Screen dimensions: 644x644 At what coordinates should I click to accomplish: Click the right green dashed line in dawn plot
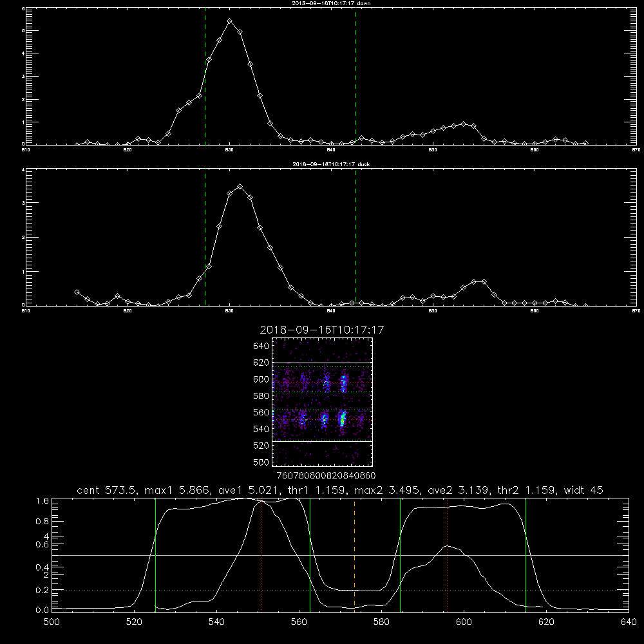click(x=355, y=76)
